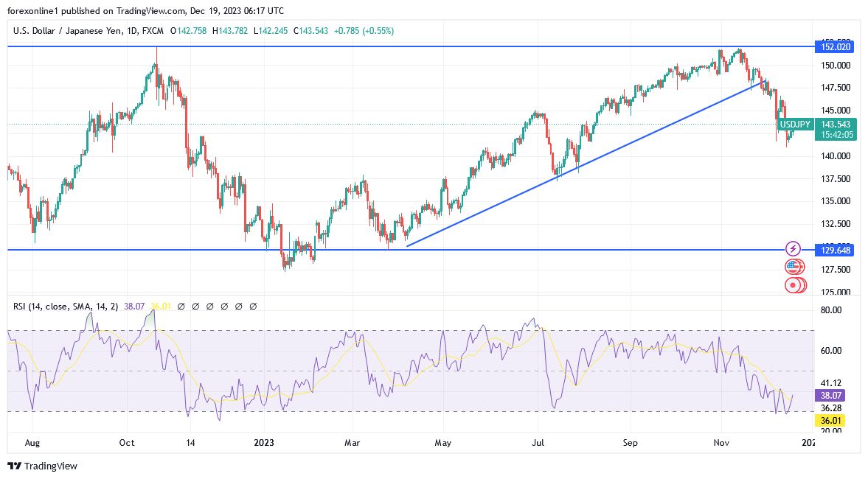This screenshot has height=479, width=868.
Task: Click the yellow 36.01 badge on the RSI scale
Action: [x=830, y=419]
